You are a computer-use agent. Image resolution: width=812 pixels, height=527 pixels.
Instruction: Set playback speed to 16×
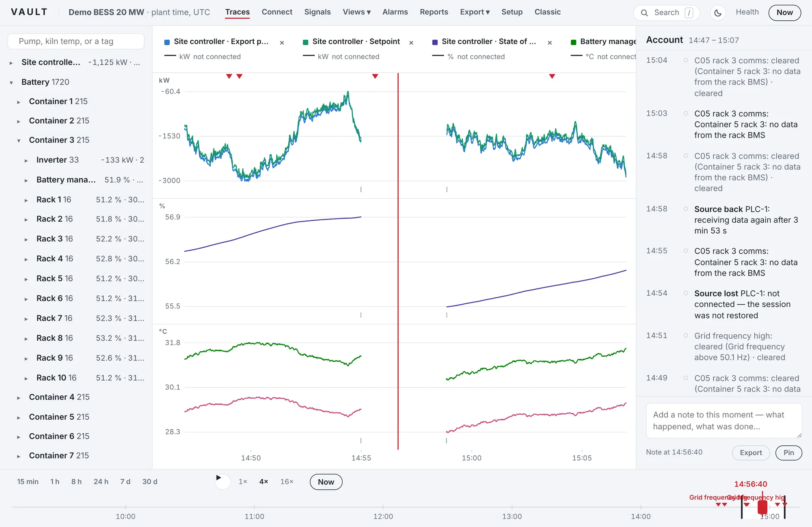(287, 482)
